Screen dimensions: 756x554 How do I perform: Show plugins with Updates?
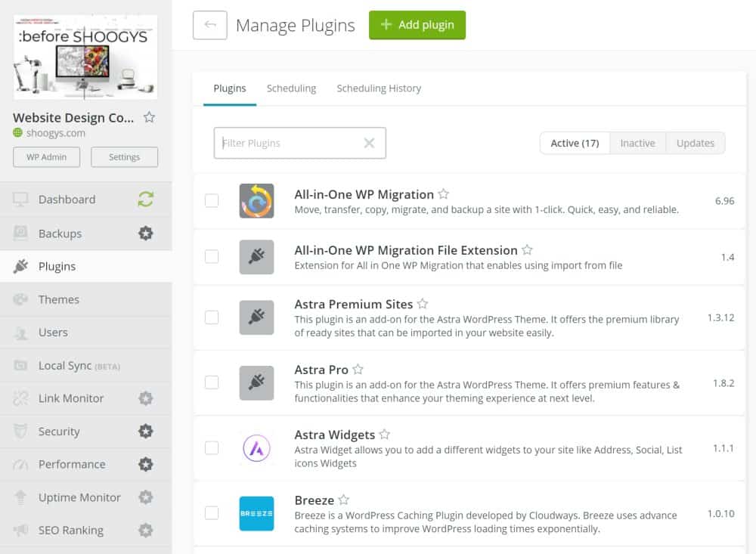click(696, 143)
